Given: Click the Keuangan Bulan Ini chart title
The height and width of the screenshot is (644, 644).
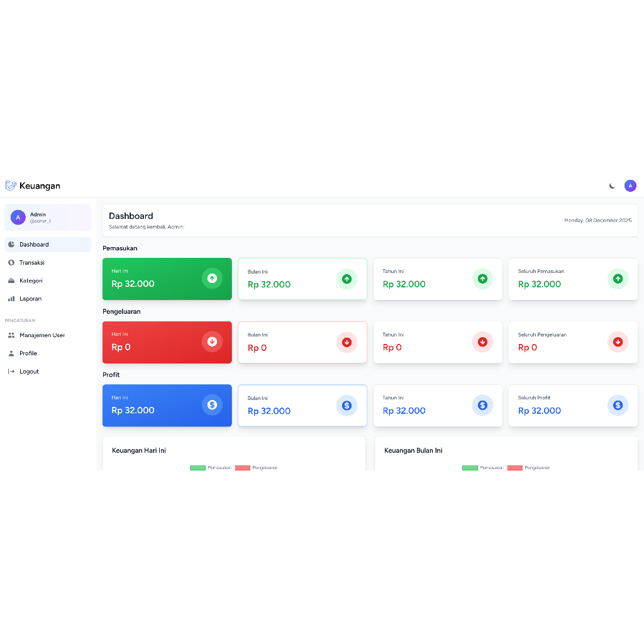Looking at the screenshot, I should coord(413,450).
